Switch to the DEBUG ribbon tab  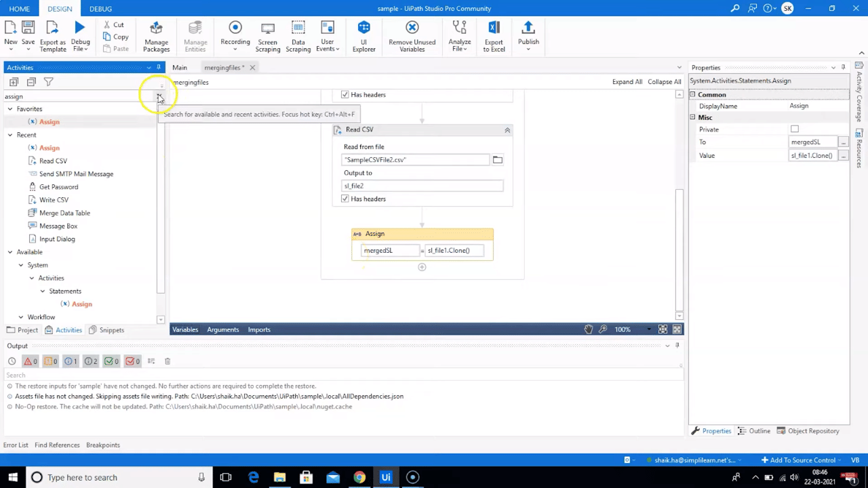click(x=100, y=9)
